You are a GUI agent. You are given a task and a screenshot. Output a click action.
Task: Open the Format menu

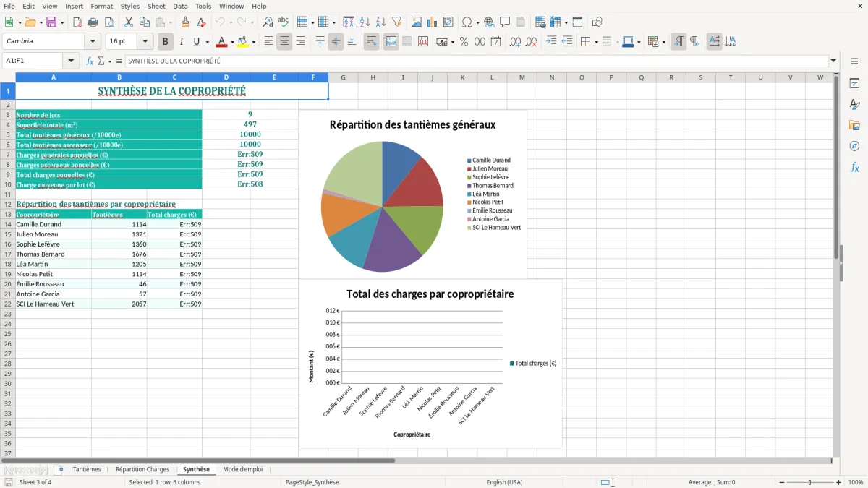pos(101,6)
